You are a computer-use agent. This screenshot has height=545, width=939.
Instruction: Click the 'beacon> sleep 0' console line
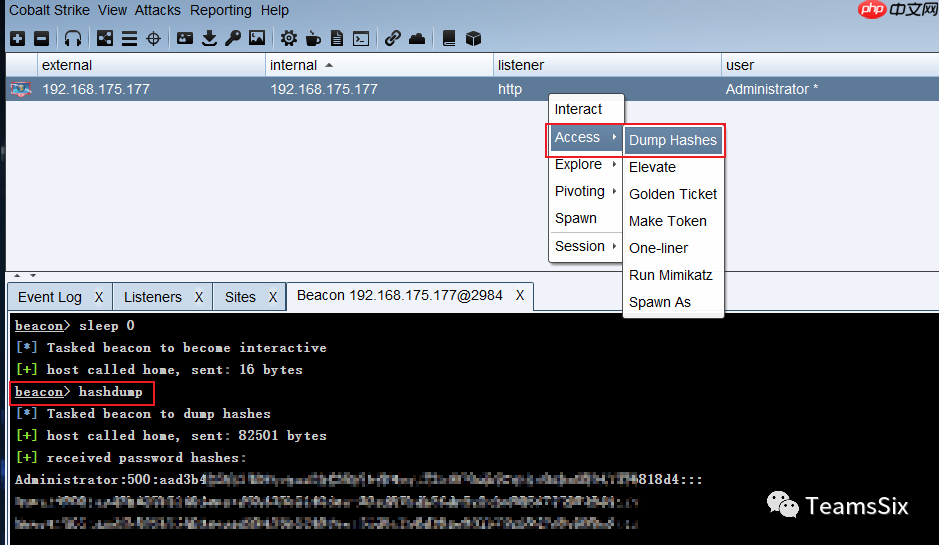pyautogui.click(x=75, y=326)
